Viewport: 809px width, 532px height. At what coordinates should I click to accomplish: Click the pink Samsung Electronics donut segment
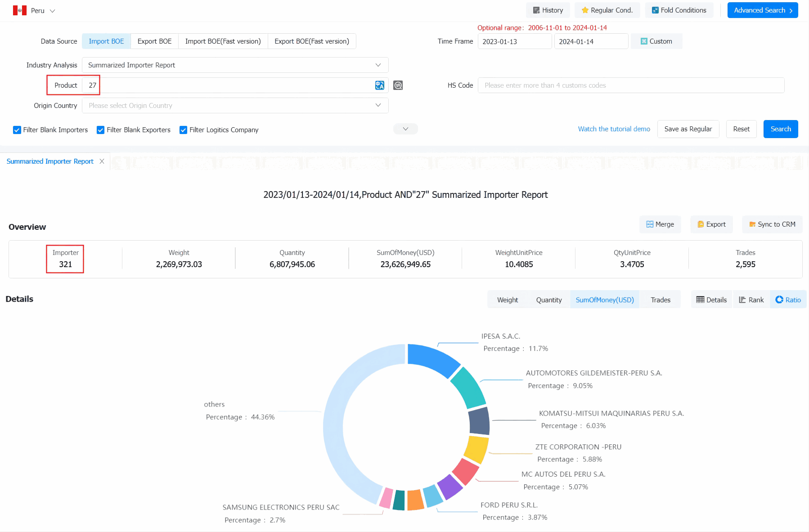point(386,498)
